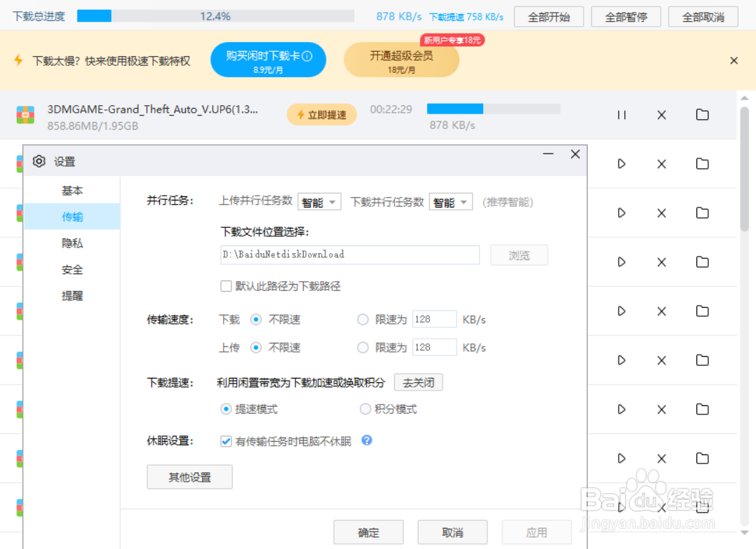Click the info icon on 购买闲时下载卡
The image size is (756, 549).
[x=307, y=56]
